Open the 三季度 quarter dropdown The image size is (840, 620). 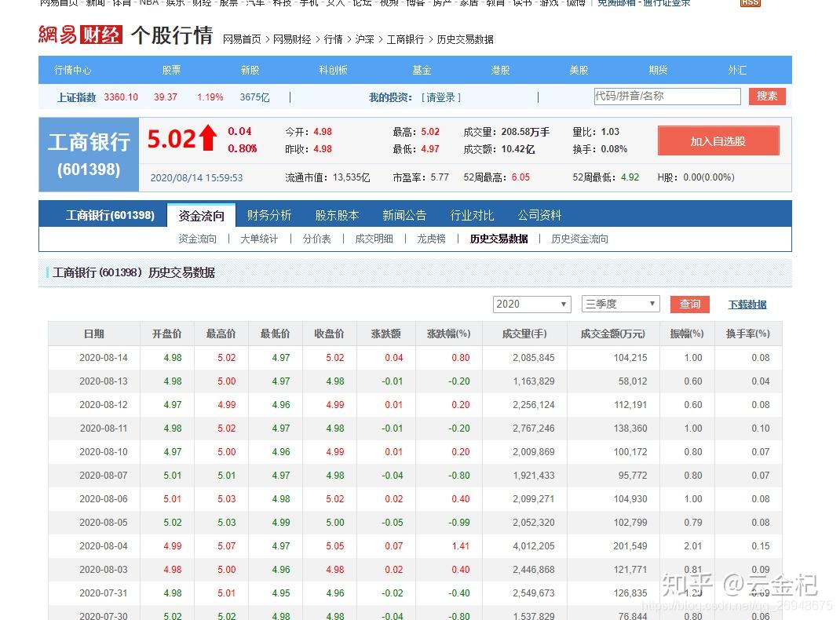pyautogui.click(x=620, y=304)
